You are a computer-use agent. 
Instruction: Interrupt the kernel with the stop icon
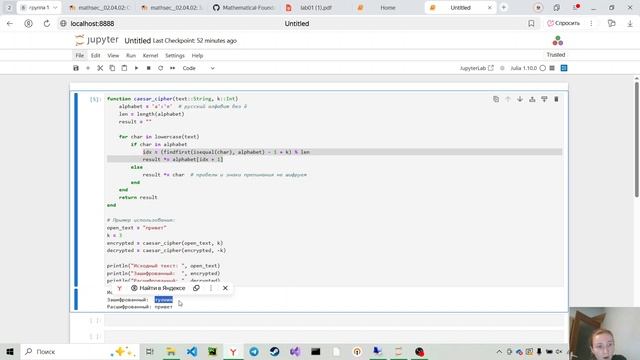pyautogui.click(x=149, y=68)
